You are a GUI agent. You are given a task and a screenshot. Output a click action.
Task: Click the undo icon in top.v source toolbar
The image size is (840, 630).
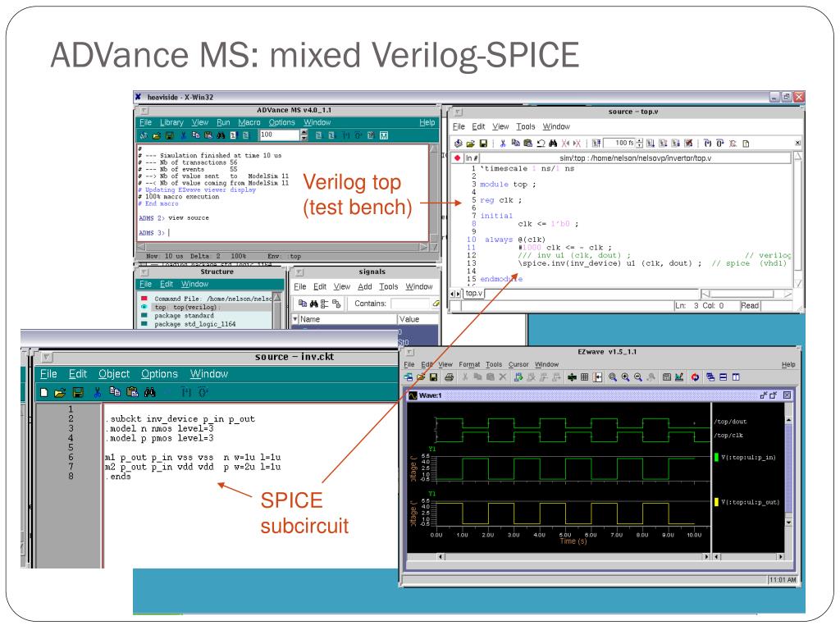tap(541, 143)
